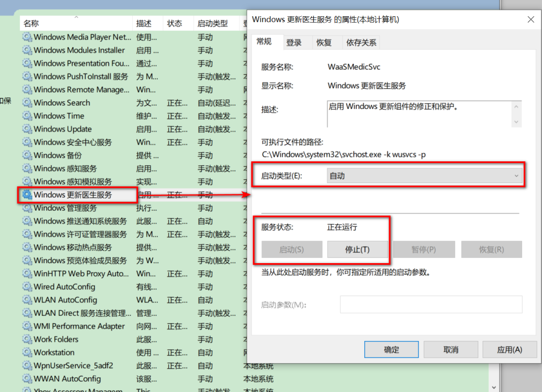Click gear icon of WMI Performance Adapter

pos(27,326)
